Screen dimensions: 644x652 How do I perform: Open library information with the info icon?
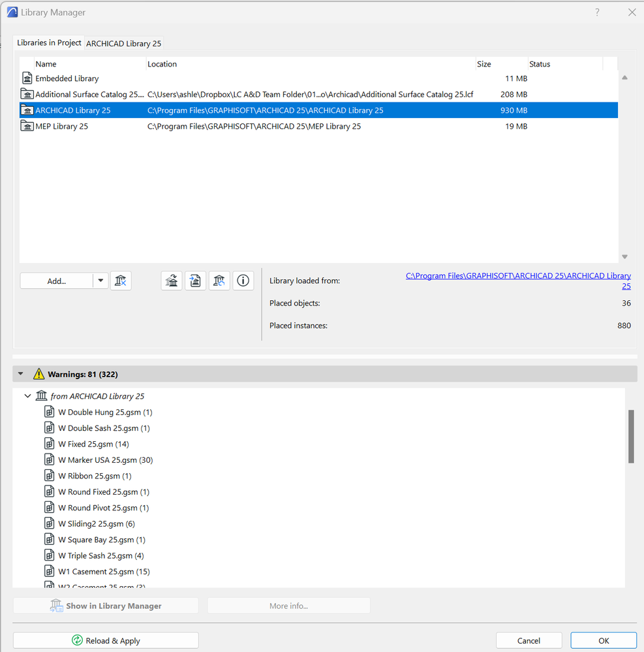tap(243, 281)
